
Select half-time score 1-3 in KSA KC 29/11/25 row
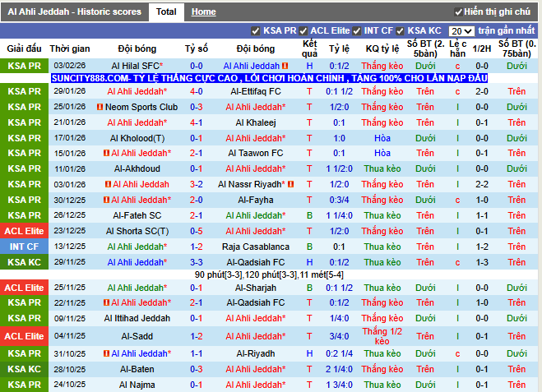tap(482, 262)
